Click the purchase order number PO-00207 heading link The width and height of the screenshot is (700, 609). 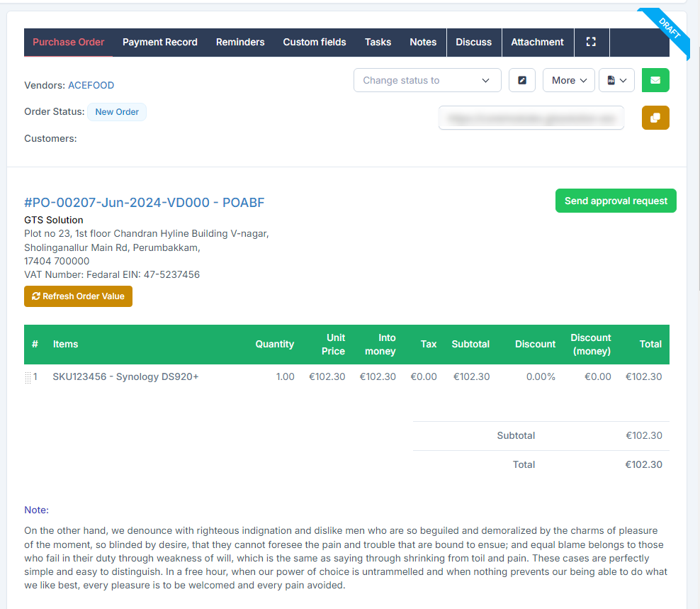coord(144,203)
